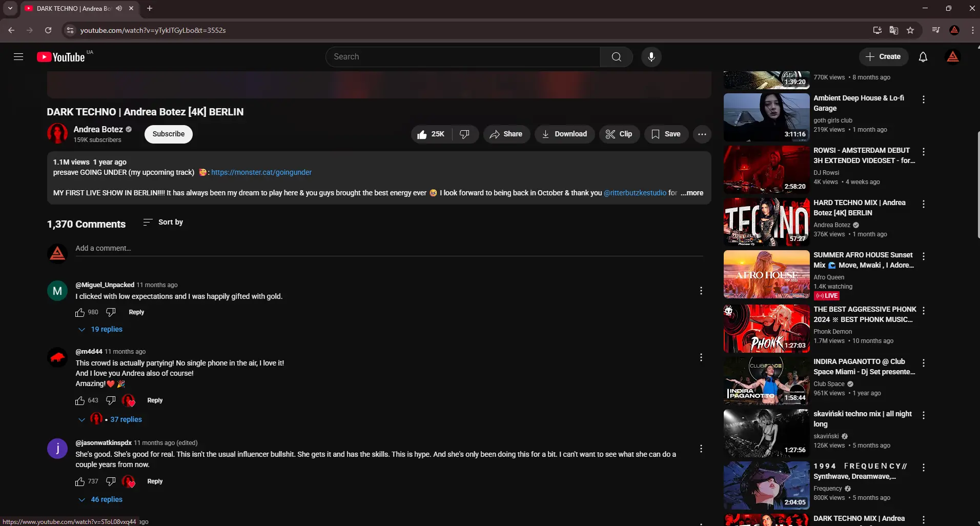Open the Create menu icon
Viewport: 980px width, 526px height.
click(x=870, y=56)
